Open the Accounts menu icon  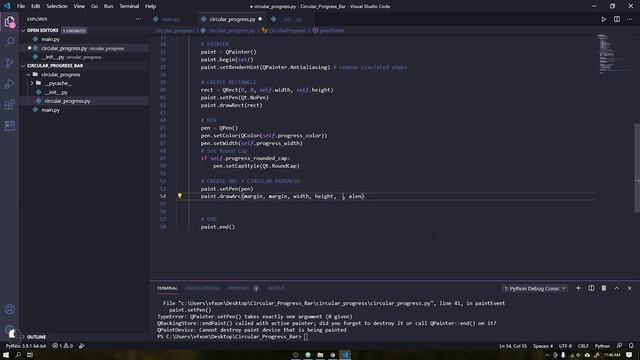(9, 309)
